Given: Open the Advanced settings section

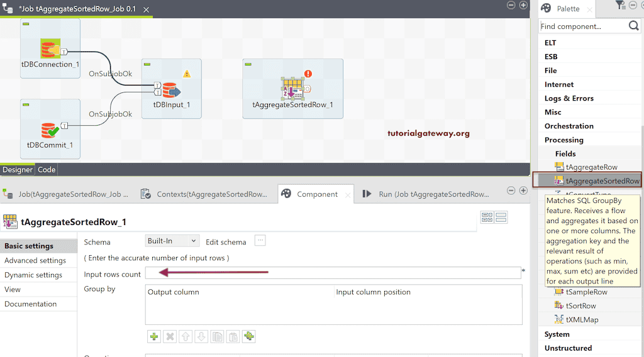Looking at the screenshot, I should 38,261.
